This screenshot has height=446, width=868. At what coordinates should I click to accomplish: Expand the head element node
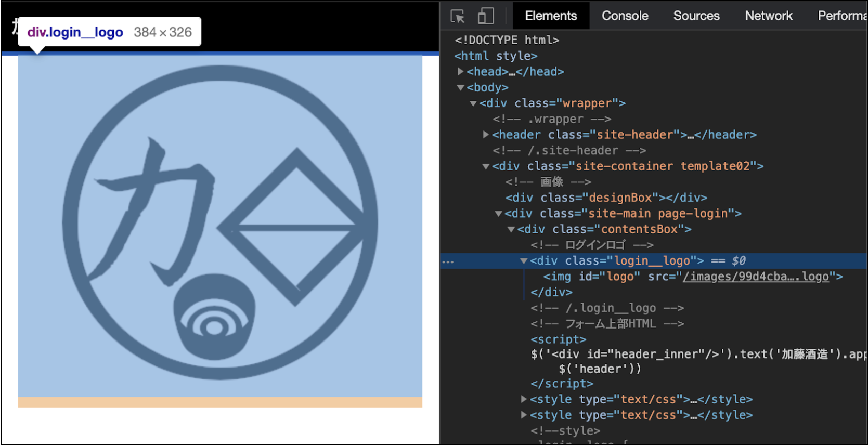point(461,71)
